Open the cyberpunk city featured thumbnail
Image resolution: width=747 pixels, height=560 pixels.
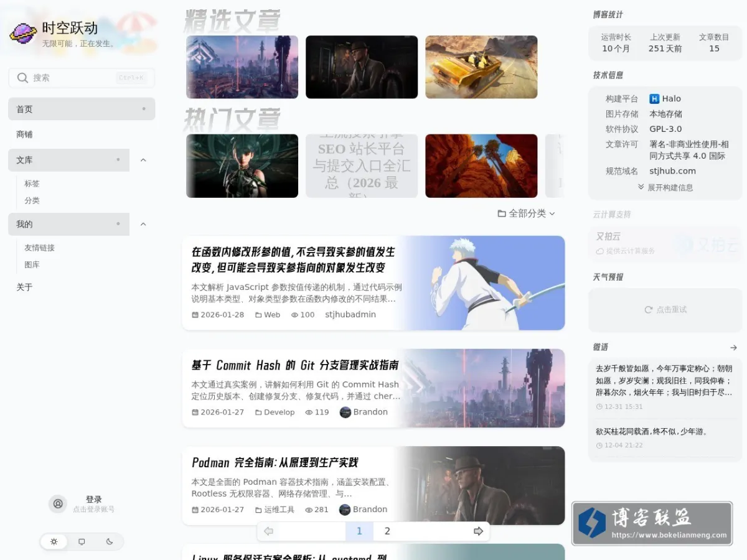(x=242, y=67)
